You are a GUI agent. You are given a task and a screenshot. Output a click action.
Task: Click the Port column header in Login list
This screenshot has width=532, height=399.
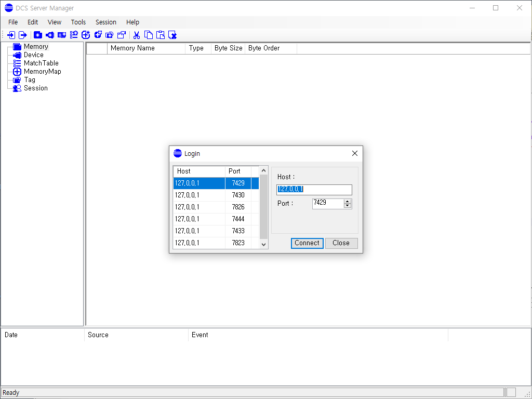(238, 171)
